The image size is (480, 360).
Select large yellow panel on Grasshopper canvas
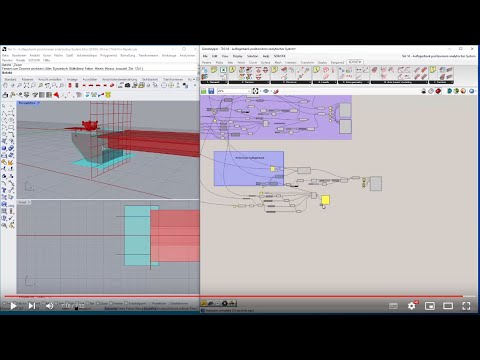325,200
